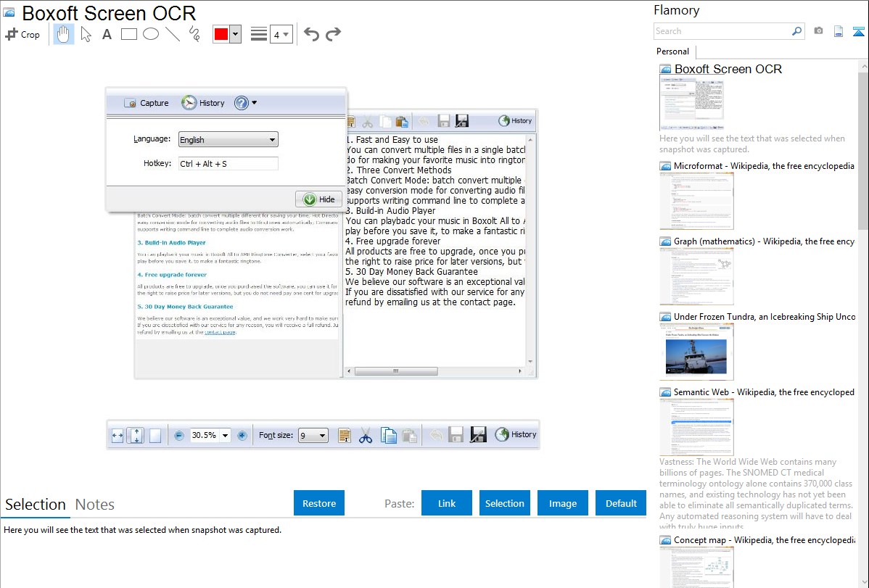Click the fit-height icon in bottom toolbar

point(136,436)
